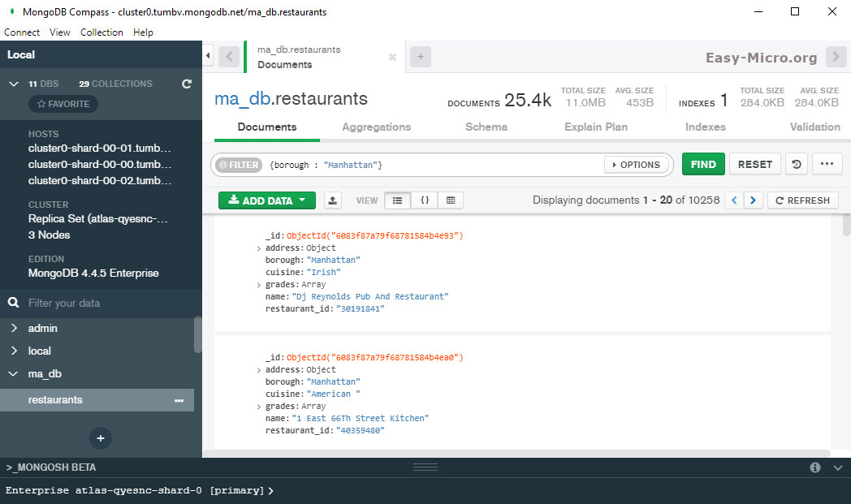Click the sidebar database list scrollbar
This screenshot has width=851, height=504.
[x=197, y=334]
